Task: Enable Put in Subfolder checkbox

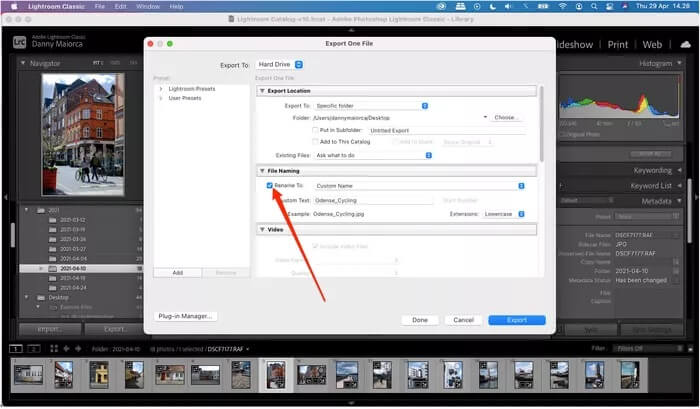Action: point(315,130)
